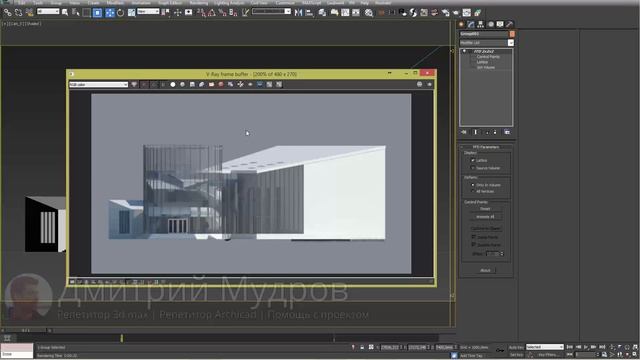Clear image in V-Ray frame buffer
This screenshot has width=640, height=360.
(221, 84)
